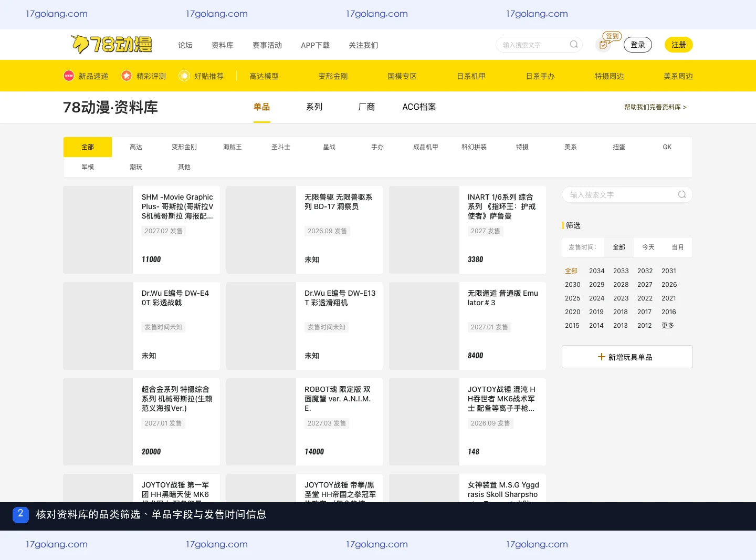Screen dimensions: 756x560
Task: Filter by year 2026
Action: [669, 285]
